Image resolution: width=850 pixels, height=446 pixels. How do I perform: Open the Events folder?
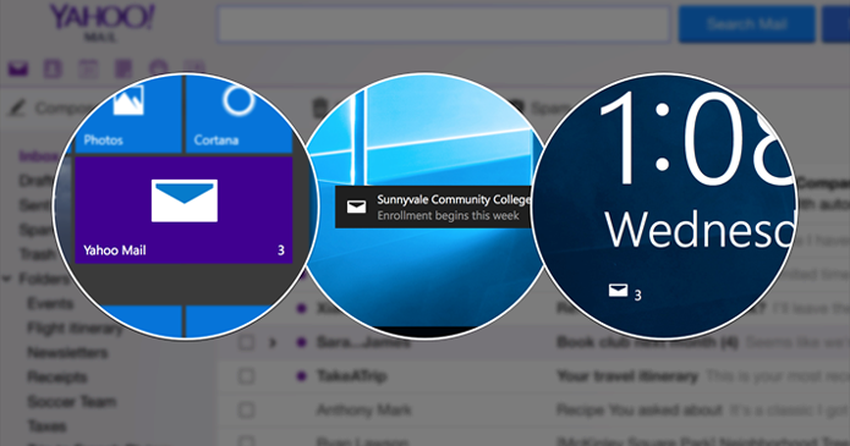(50, 303)
